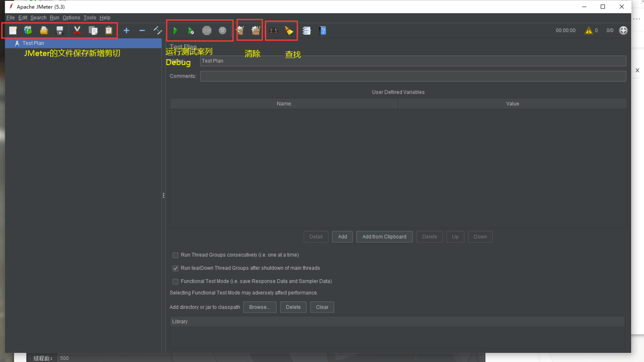Click the Copy icon in toolbar

point(93,30)
